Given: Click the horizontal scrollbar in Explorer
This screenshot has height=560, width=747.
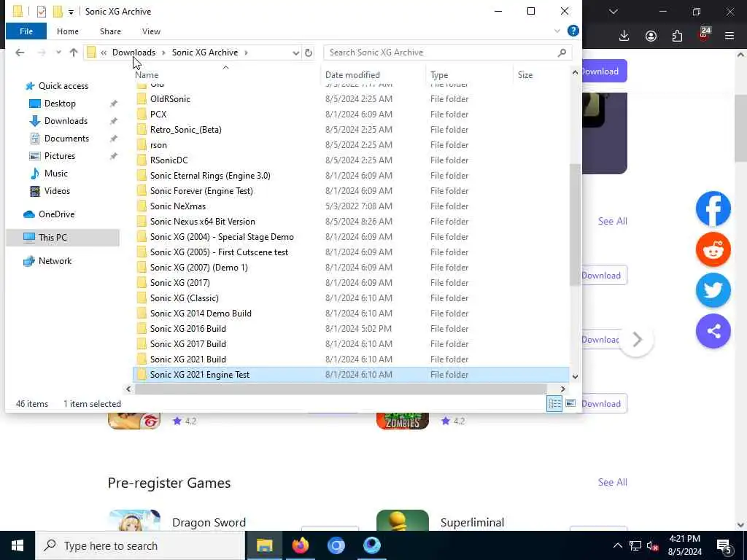Looking at the screenshot, I should (340, 389).
